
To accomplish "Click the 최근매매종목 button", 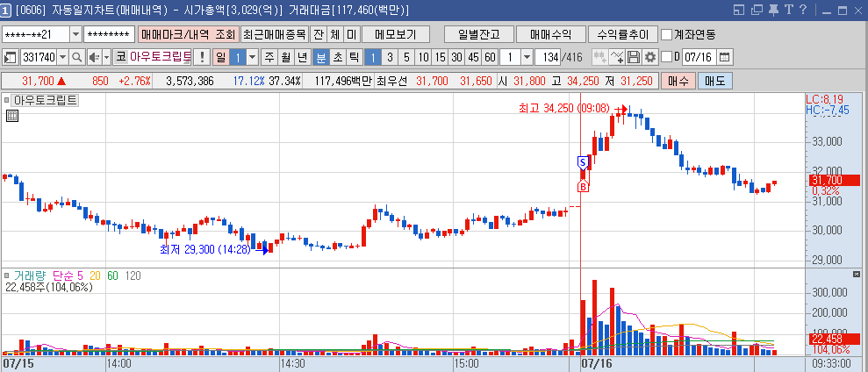I will click(x=275, y=35).
